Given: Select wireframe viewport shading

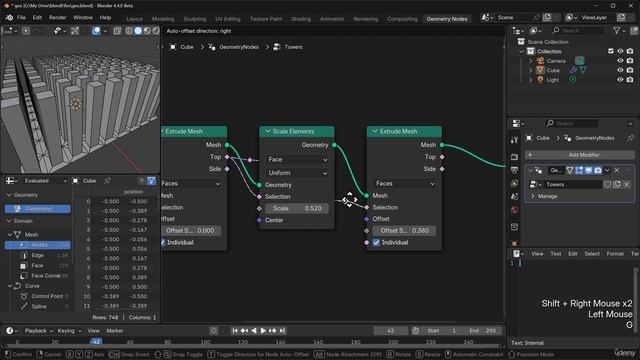Looking at the screenshot, I should pyautogui.click(x=129, y=31).
